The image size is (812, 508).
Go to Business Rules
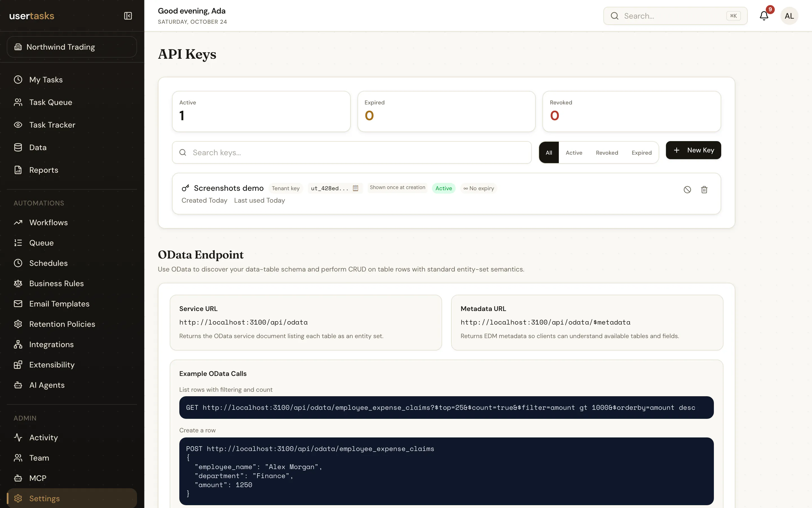[72, 283]
